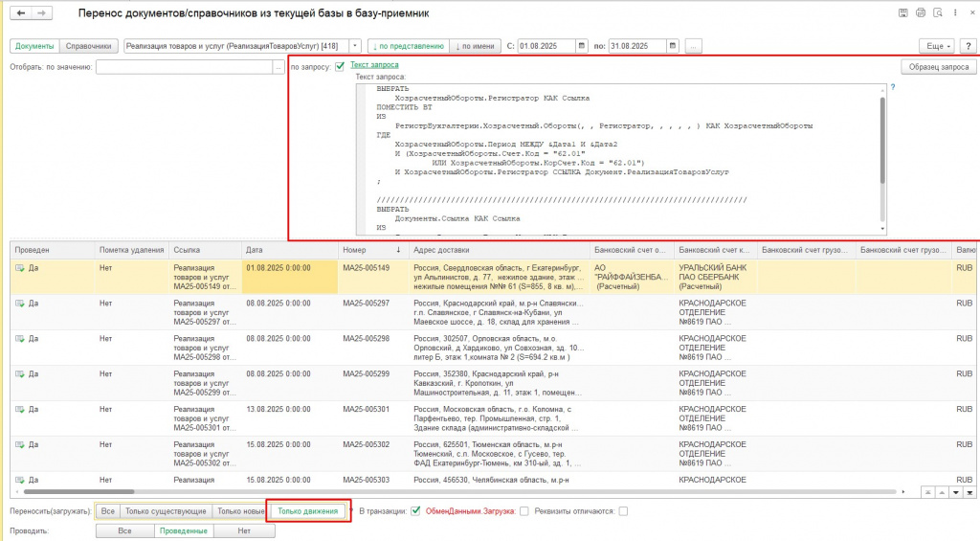Viewport: 980px width, 541px height.
Task: Click the save icon in the title bar
Action: coord(903,12)
